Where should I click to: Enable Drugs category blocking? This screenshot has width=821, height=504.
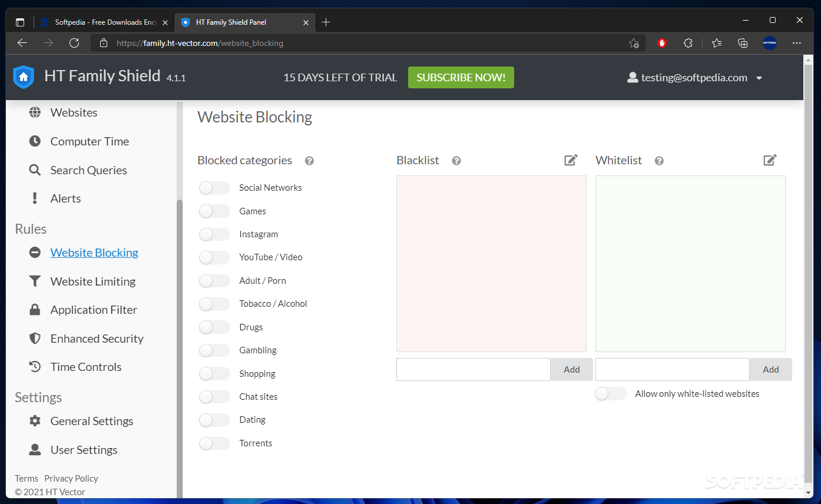click(214, 327)
